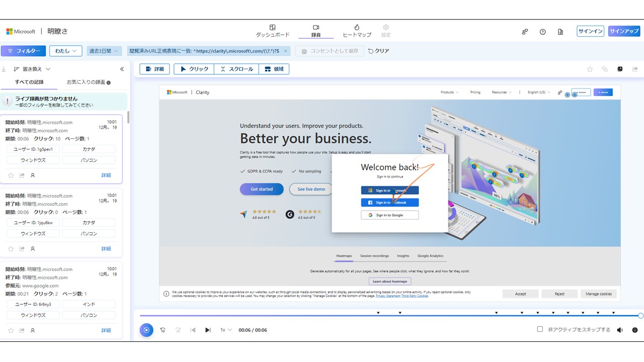Click Accept in recorded page cookie banner
Screen dimensions: 644x362
pyautogui.click(x=521, y=294)
